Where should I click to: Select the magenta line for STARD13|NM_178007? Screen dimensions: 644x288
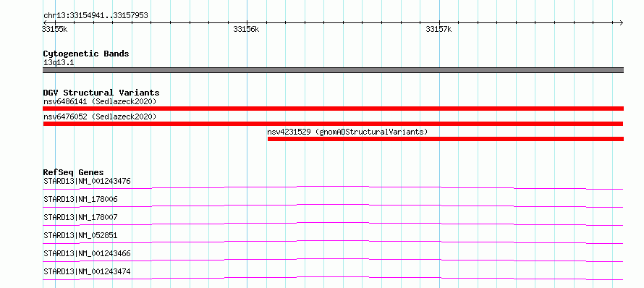333,224
